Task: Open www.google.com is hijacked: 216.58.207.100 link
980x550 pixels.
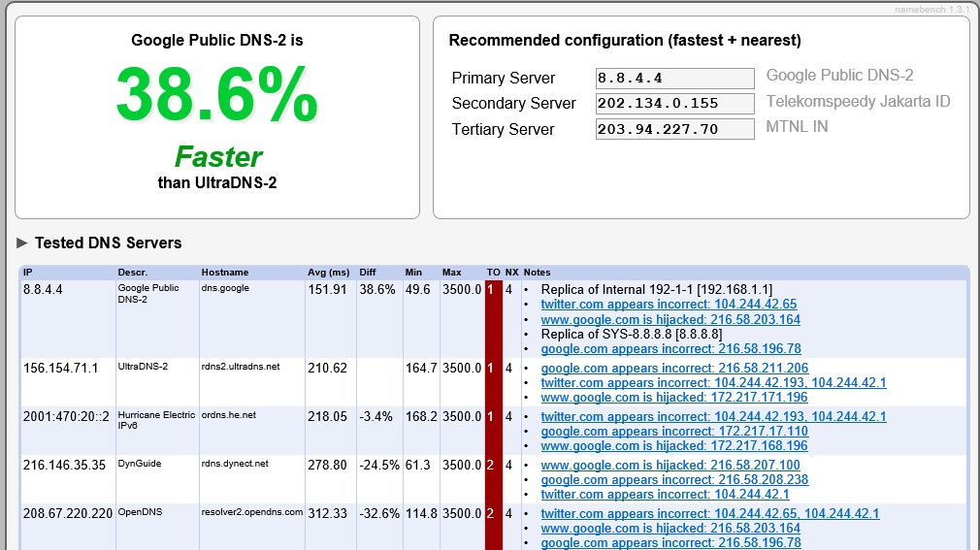Action: pyautogui.click(x=670, y=466)
